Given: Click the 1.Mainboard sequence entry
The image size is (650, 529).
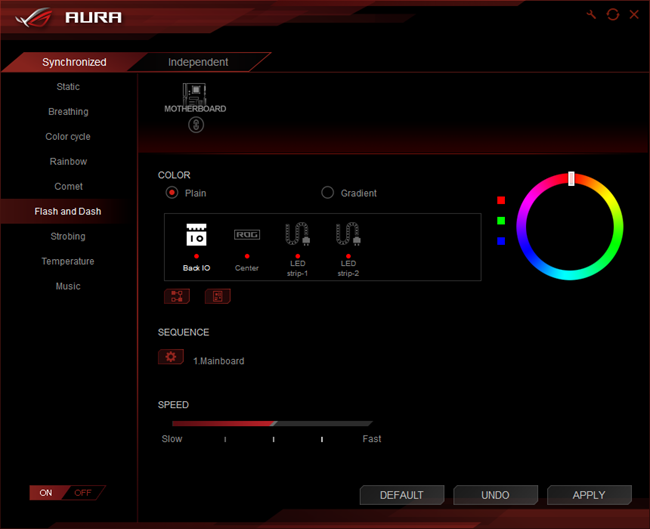Looking at the screenshot, I should (x=218, y=361).
